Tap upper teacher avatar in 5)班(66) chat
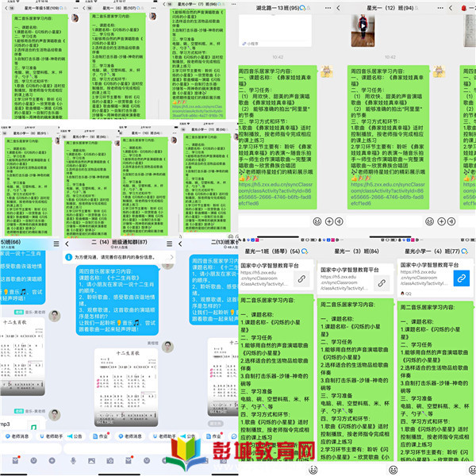Viewport: 476px width, 476px height. click(x=54, y=316)
